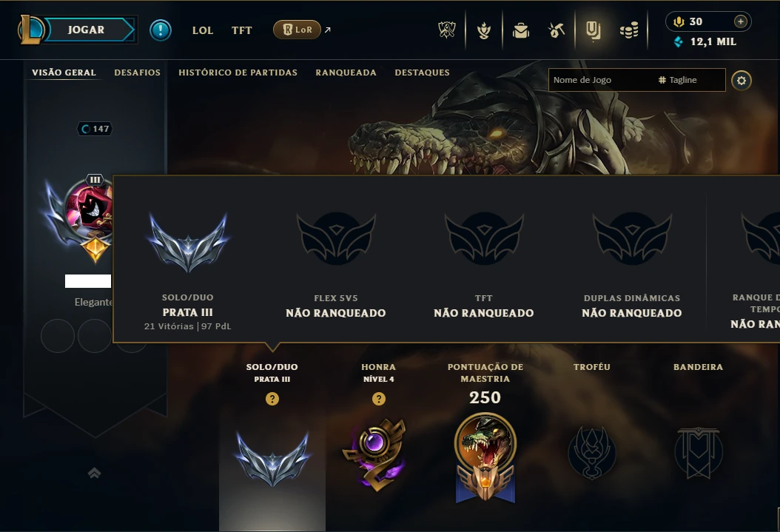
Task: Click the plus button to buy RP
Action: (x=740, y=21)
